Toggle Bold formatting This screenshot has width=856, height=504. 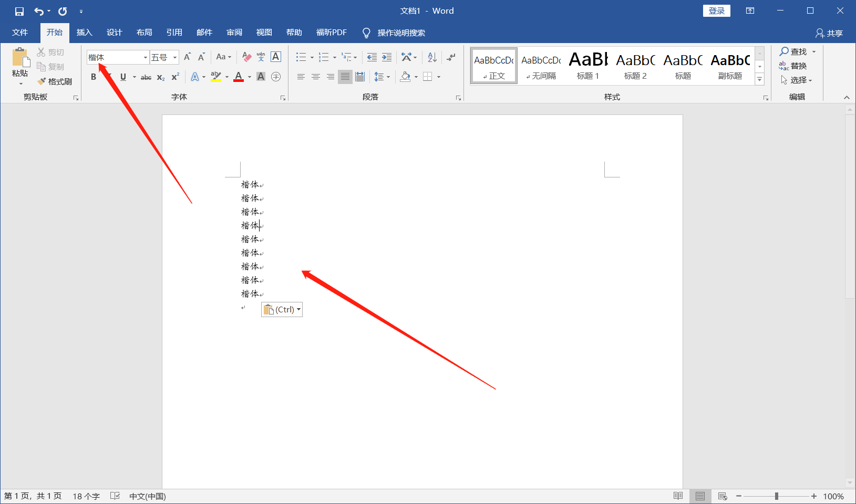[x=94, y=77]
